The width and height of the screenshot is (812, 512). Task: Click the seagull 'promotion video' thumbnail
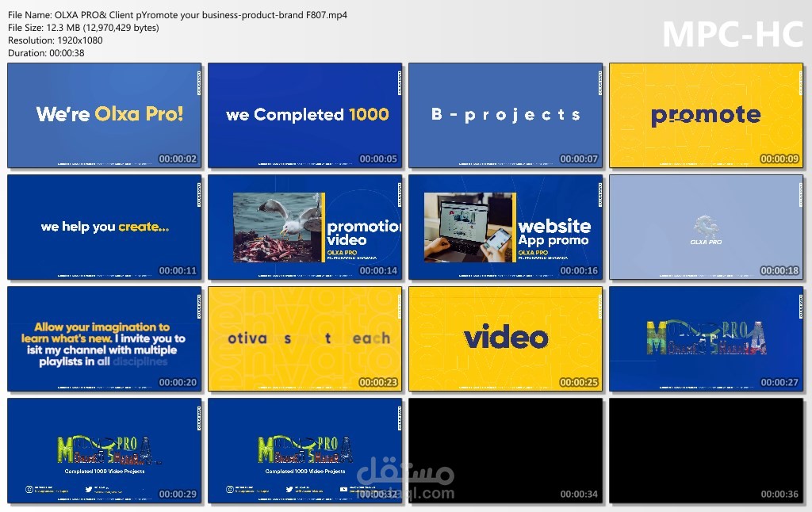305,227
